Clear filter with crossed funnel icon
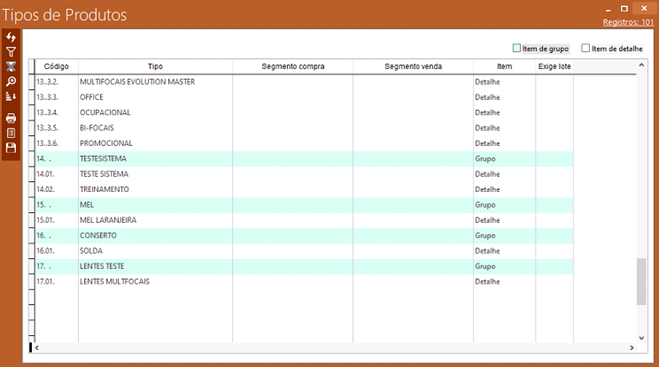The width and height of the screenshot is (659, 367). [x=11, y=66]
